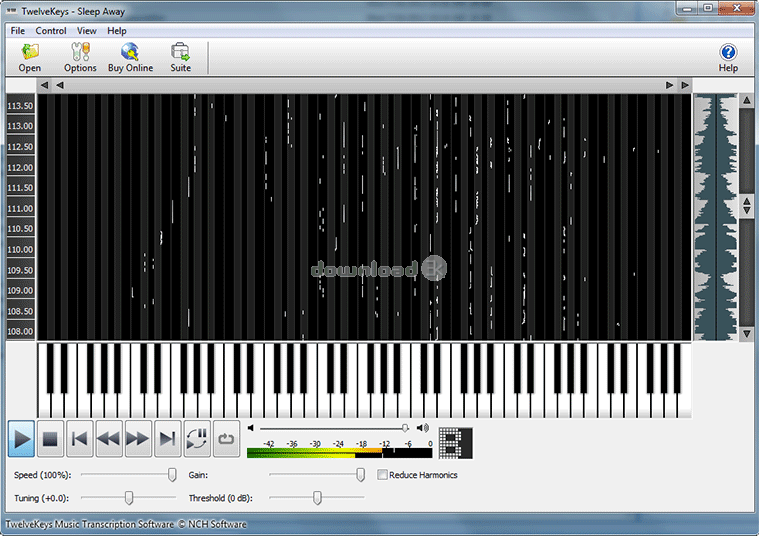Open the View menu
Viewport: 759px width, 536px height.
click(87, 31)
